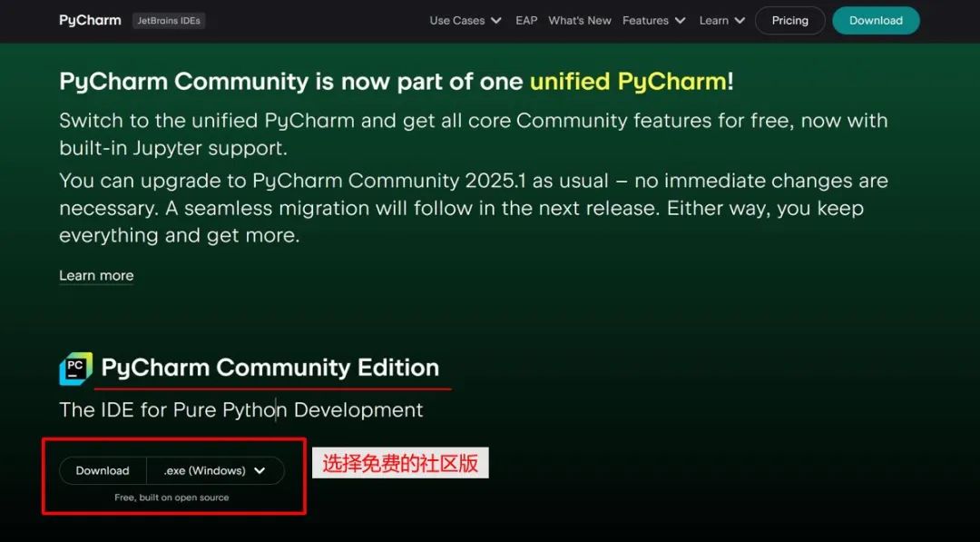Click the Community Edition Download button
Screen dimensions: 980x542
[x=103, y=471]
